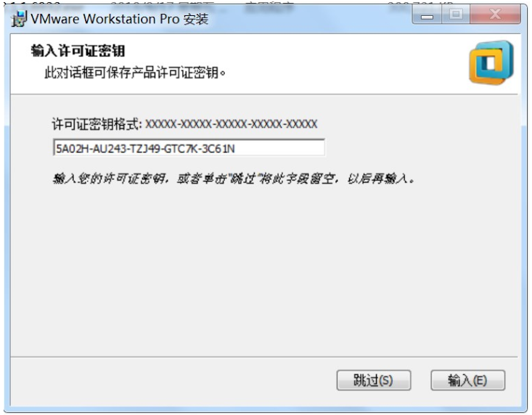The width and height of the screenshot is (532, 415).
Task: Close the VMware Workstation Pro installer
Action: click(496, 15)
